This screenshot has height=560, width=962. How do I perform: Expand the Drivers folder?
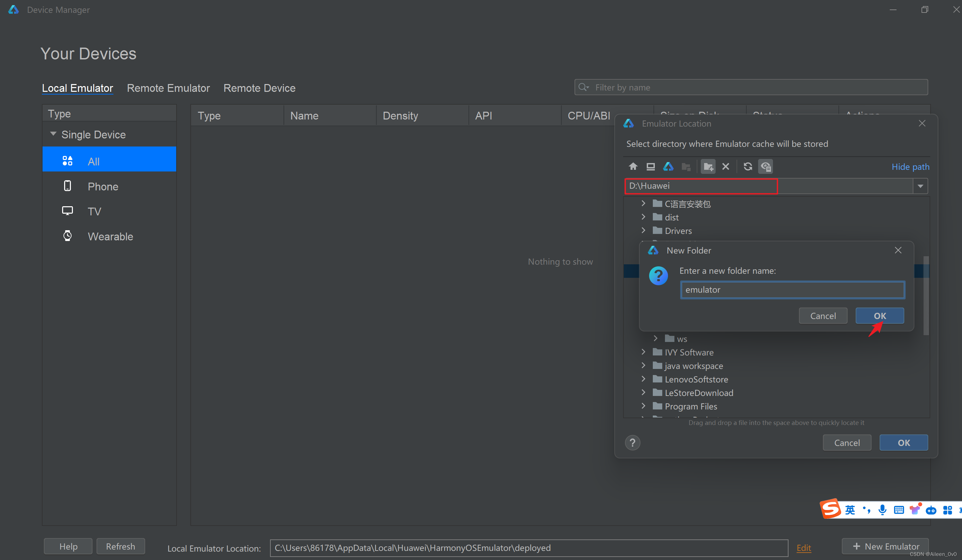[x=643, y=230]
